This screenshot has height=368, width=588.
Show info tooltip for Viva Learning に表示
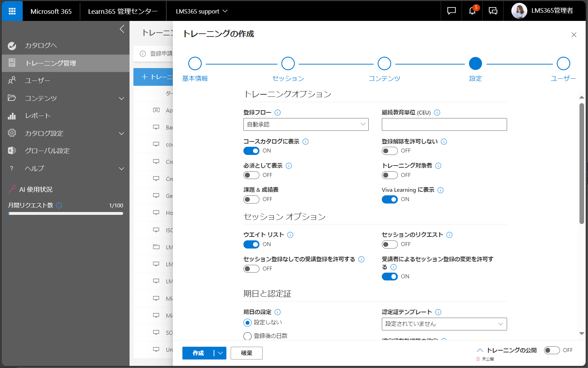pos(441,190)
